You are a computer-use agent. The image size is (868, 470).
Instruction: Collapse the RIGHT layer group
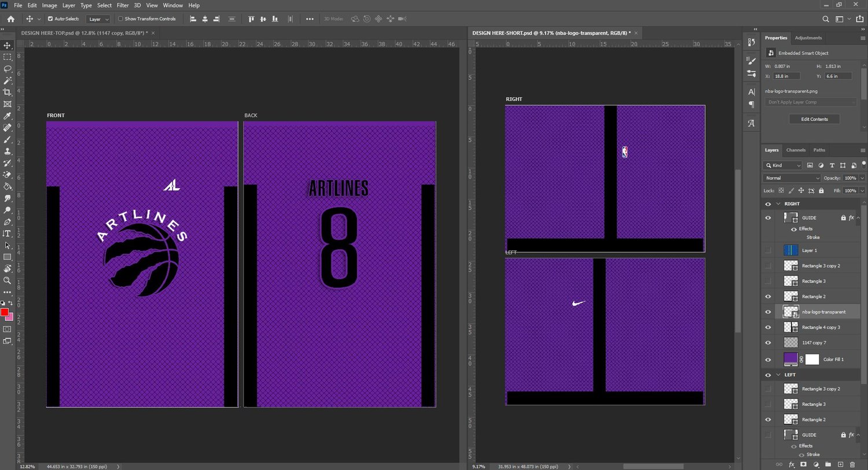click(778, 204)
